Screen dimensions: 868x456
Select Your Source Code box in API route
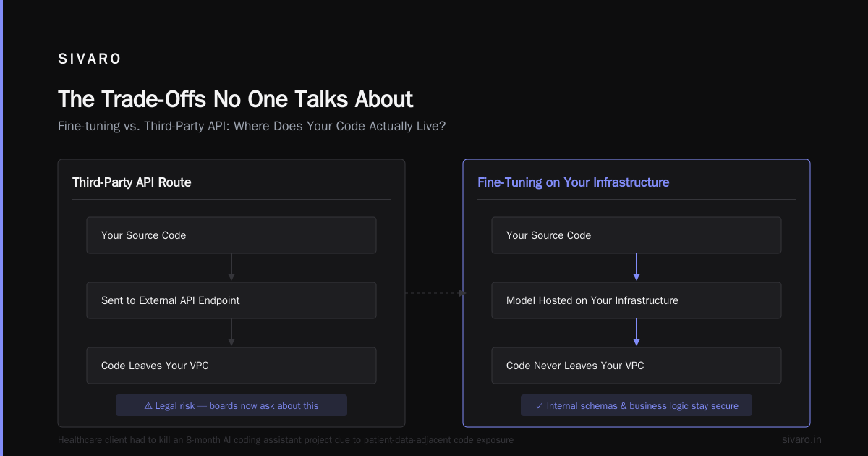click(x=231, y=235)
